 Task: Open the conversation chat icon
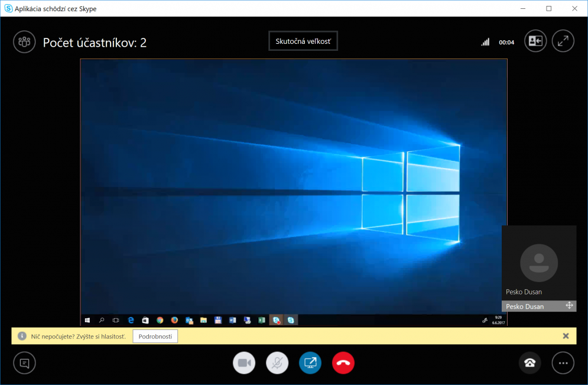pyautogui.click(x=24, y=363)
